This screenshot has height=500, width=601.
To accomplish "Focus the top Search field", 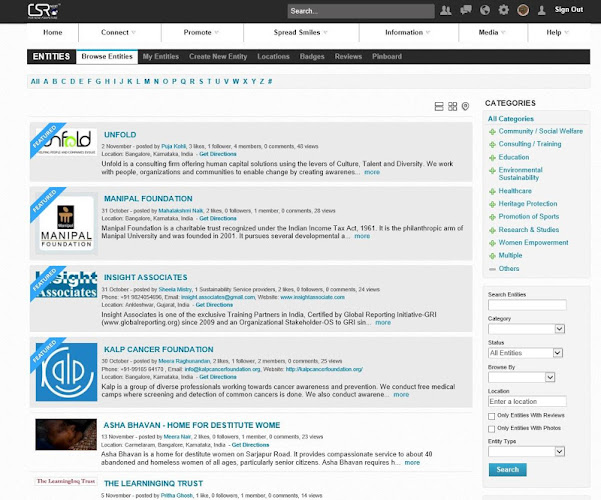I will pyautogui.click(x=361, y=11).
